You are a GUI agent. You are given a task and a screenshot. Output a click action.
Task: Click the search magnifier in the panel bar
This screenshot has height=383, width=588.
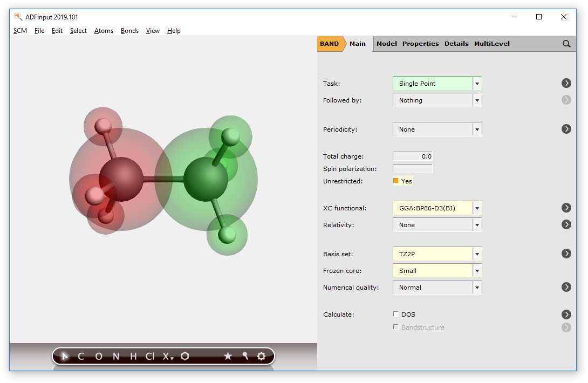(566, 44)
